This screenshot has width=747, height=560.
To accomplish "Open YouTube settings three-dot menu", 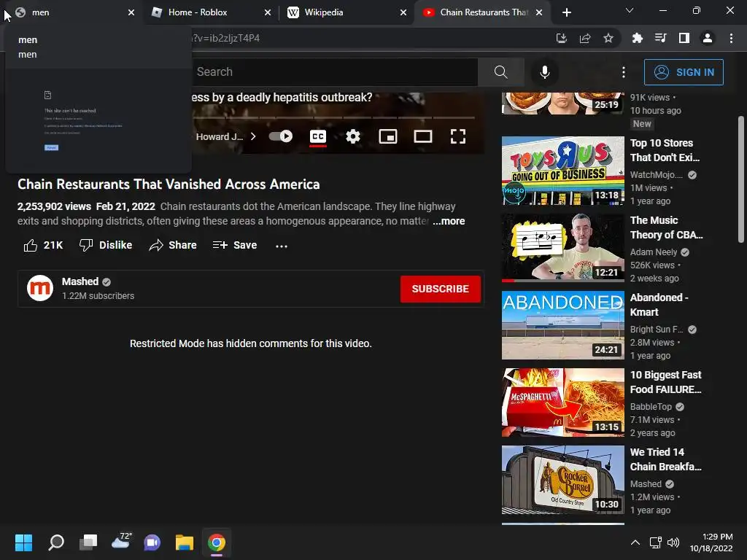I will [623, 72].
